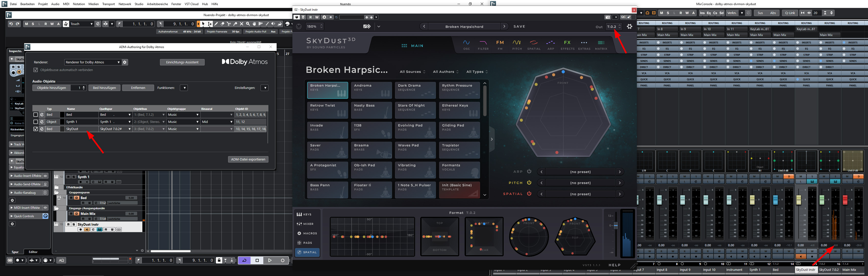The height and width of the screenshot is (276, 868).
Task: Select the Zoom (magnifier) tool in toolbar
Action: pyautogui.click(x=248, y=24)
